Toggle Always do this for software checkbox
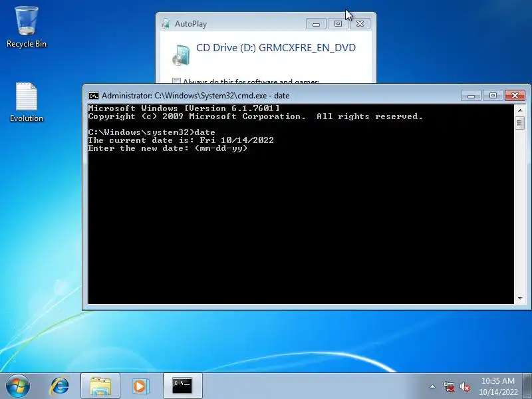This screenshot has height=399, width=532. 176,80
